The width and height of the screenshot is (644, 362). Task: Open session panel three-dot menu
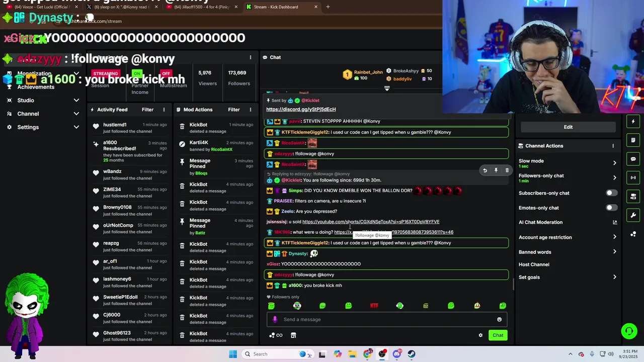250,57
